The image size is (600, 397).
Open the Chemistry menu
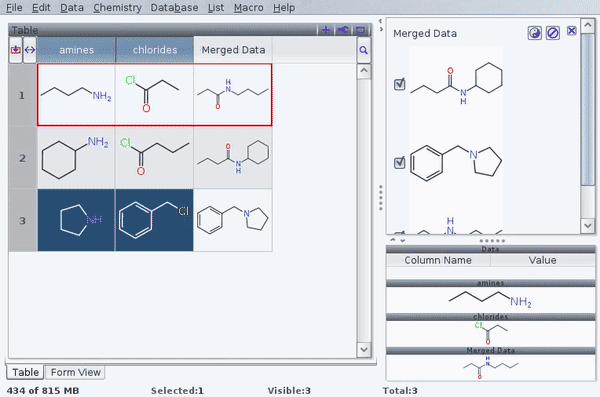click(117, 8)
